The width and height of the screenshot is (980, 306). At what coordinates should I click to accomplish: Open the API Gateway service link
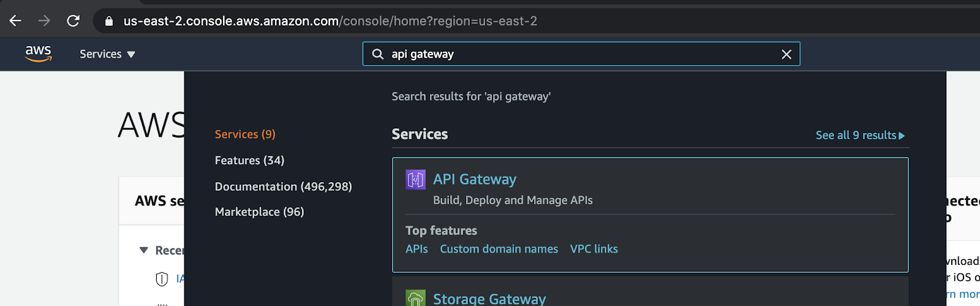[x=475, y=179]
